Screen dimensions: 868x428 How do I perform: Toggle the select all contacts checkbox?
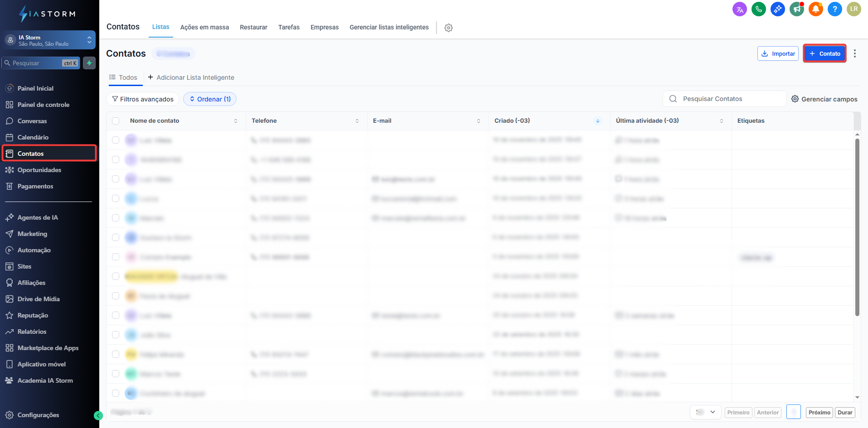[116, 121]
